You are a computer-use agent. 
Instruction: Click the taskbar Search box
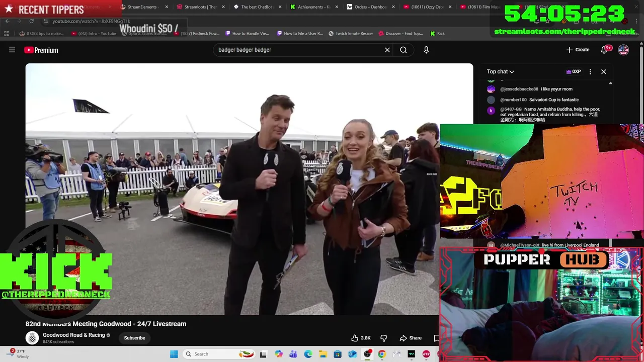219,354
